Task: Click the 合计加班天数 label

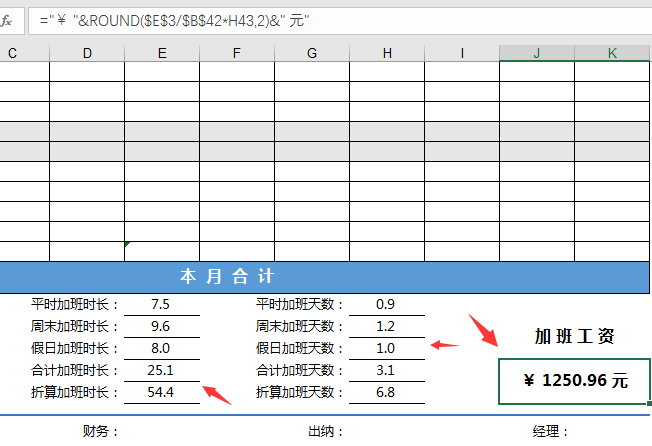Action: click(300, 370)
